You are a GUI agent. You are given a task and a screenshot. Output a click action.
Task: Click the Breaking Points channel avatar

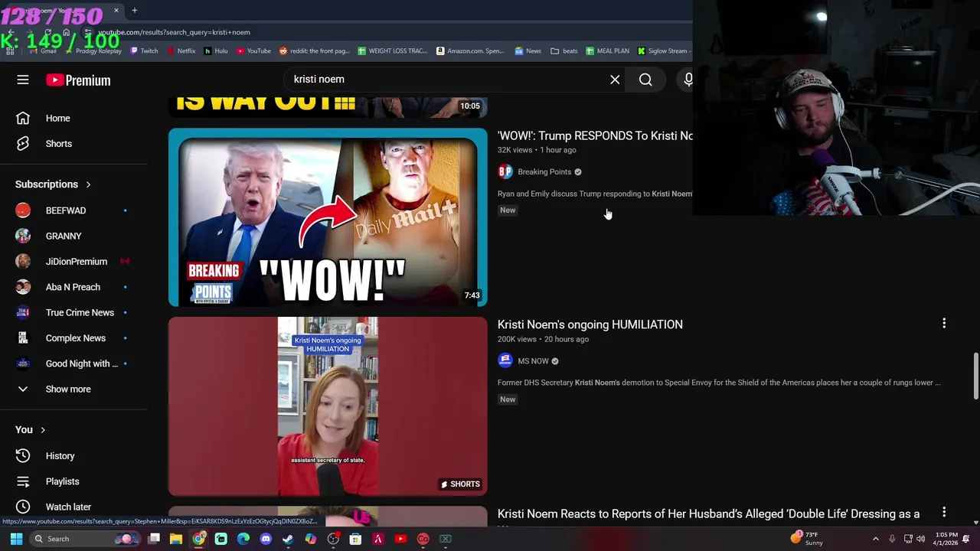(505, 172)
